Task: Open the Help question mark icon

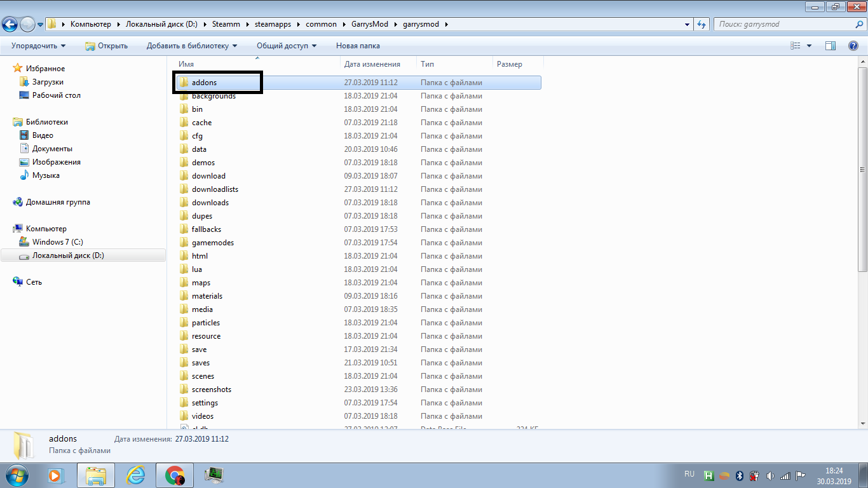Action: tap(853, 46)
